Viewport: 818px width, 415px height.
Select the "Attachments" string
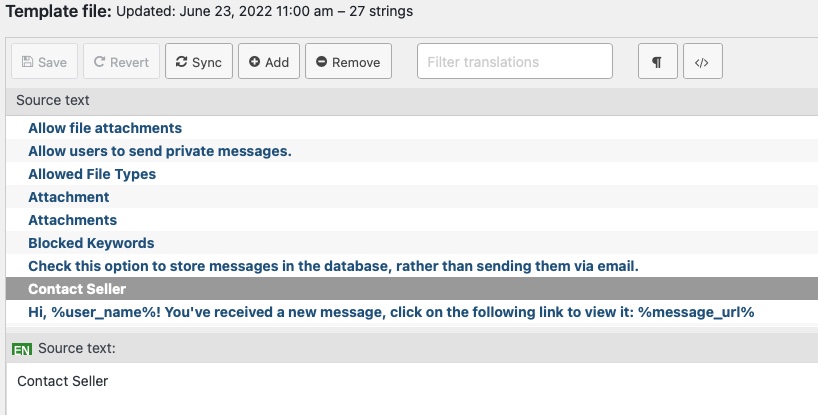point(412,219)
